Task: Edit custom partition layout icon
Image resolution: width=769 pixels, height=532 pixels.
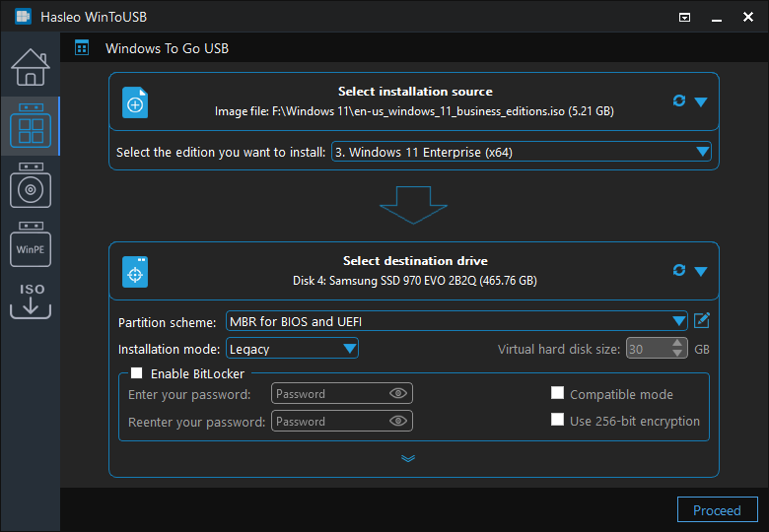Action: (702, 321)
